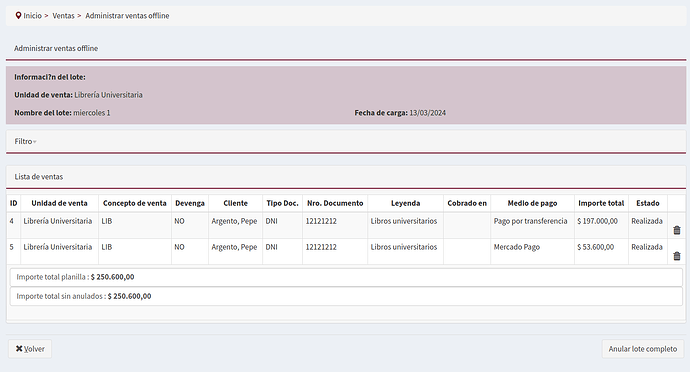690x372 pixels.
Task: Click the location pin icon in breadcrumb
Action: 18,15
